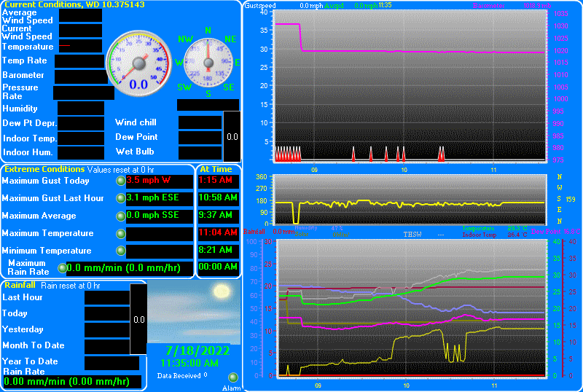Click the Barometer value field
The image size is (583, 392).
pos(80,76)
